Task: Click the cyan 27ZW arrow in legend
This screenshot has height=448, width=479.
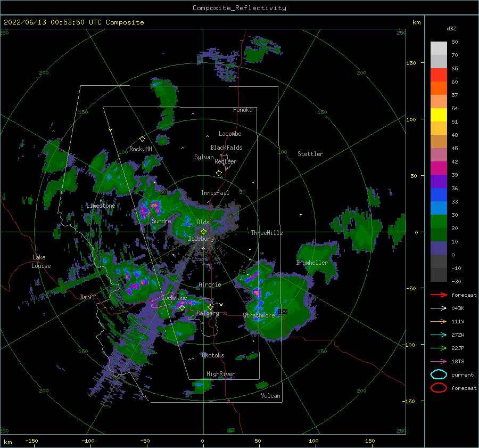Action: (439, 335)
